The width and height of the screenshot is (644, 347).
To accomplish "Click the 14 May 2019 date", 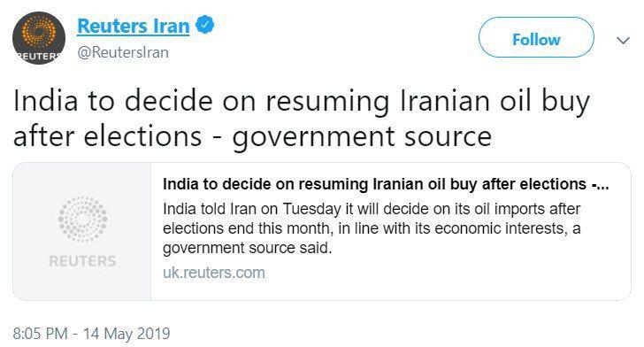I will pos(126,333).
